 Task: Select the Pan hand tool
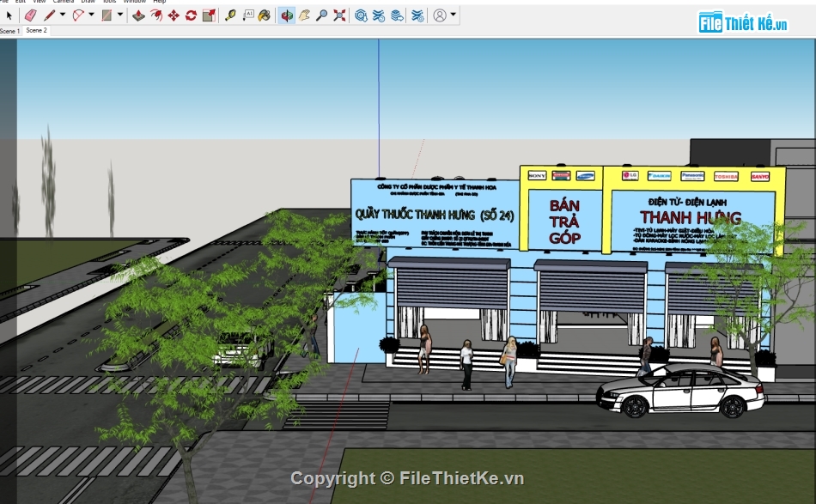point(304,15)
